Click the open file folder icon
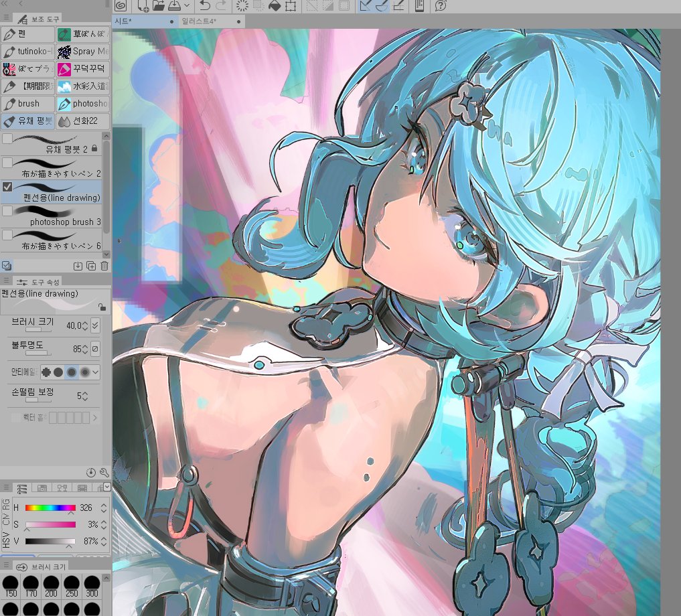 [x=158, y=5]
